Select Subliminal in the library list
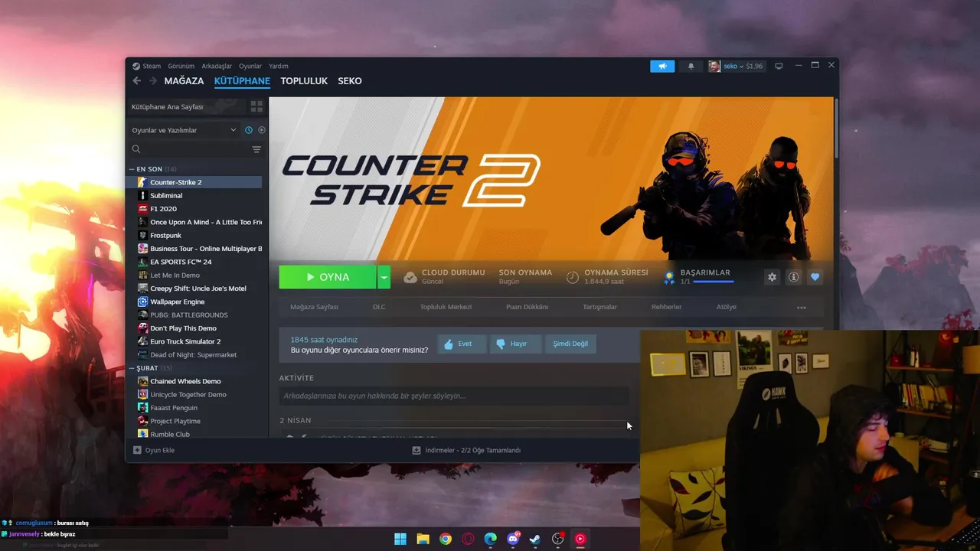Viewport: 980px width, 551px height. tap(194, 196)
